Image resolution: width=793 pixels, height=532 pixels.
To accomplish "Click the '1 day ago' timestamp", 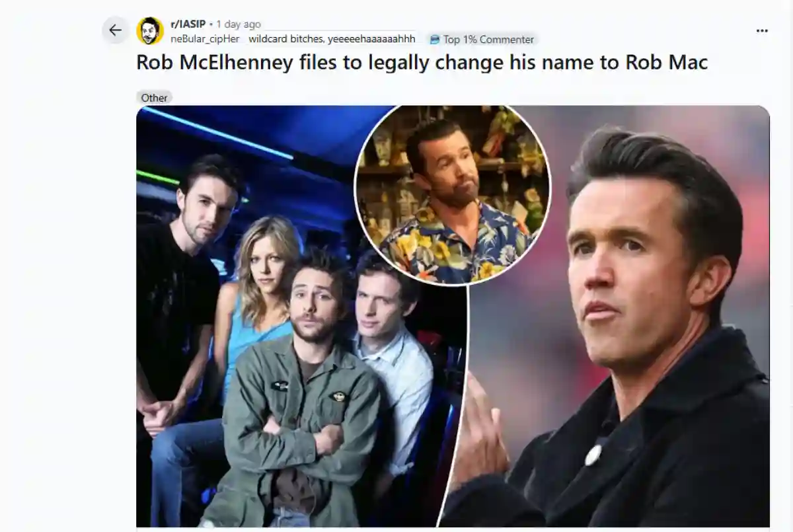I will click(239, 24).
